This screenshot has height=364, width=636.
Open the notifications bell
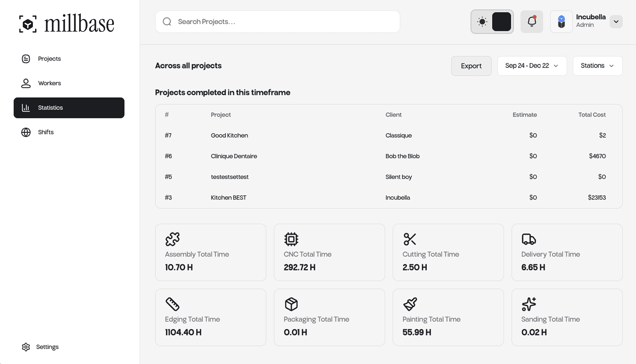tap(532, 22)
